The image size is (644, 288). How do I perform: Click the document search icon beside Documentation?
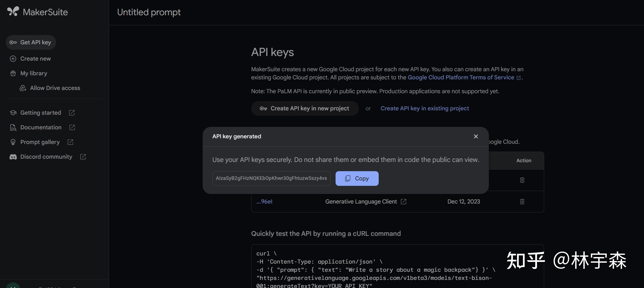point(13,127)
